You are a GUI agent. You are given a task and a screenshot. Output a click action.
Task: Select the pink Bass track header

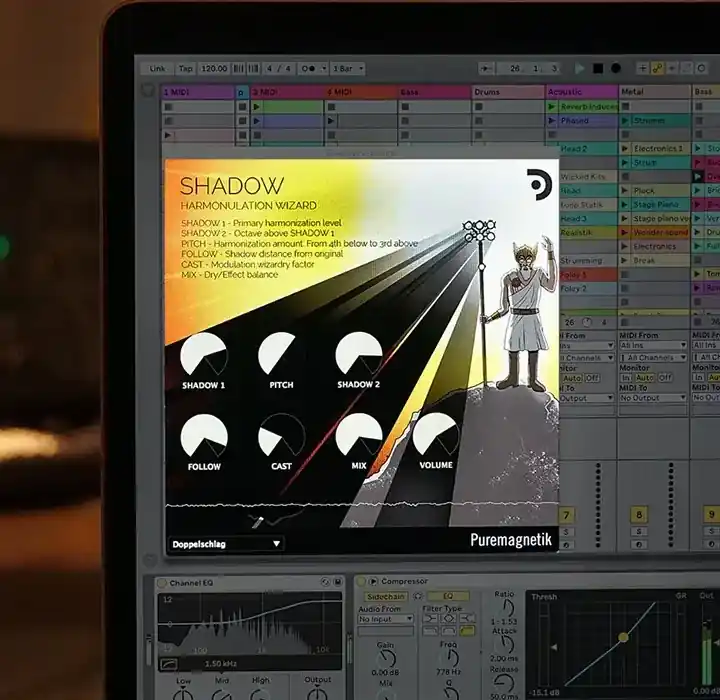click(434, 92)
